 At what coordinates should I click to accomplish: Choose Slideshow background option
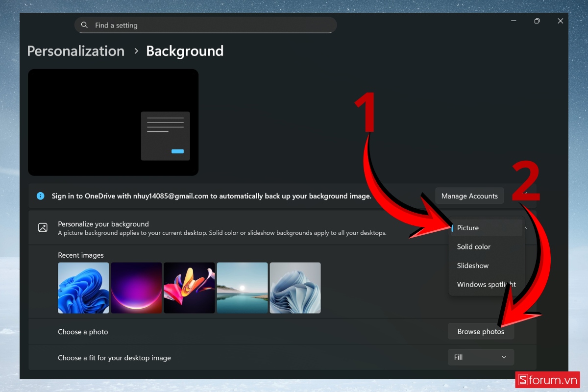coord(487,266)
